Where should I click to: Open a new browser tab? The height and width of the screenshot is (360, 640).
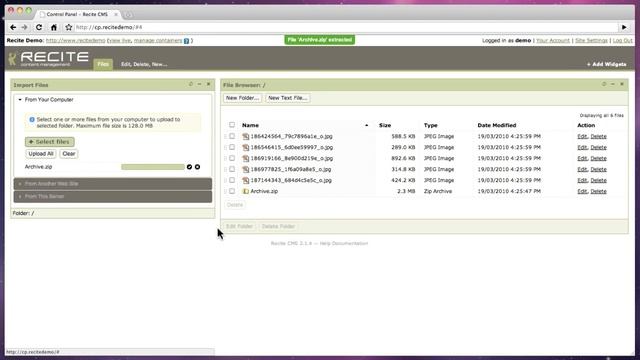click(128, 15)
